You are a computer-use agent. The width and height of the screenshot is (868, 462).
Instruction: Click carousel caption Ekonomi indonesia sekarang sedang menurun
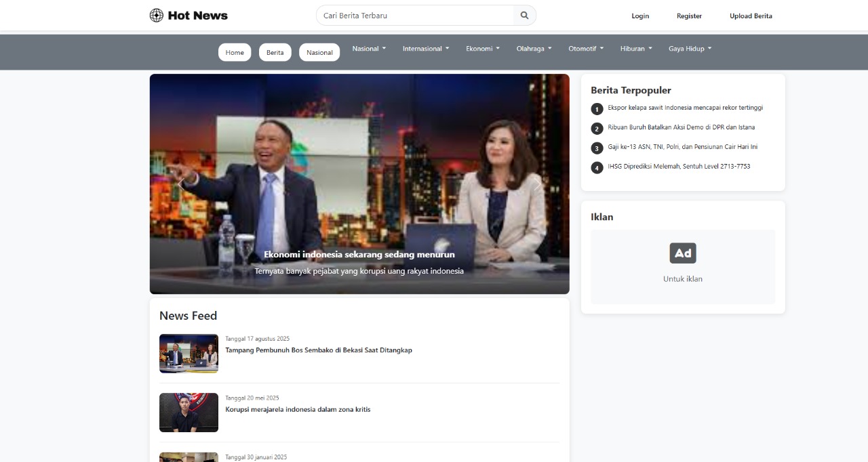[359, 255]
